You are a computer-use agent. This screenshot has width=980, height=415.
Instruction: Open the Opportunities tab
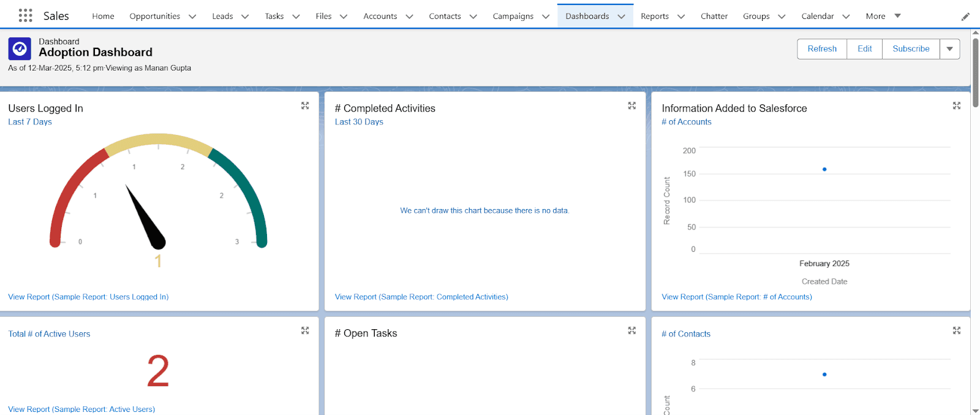point(155,16)
